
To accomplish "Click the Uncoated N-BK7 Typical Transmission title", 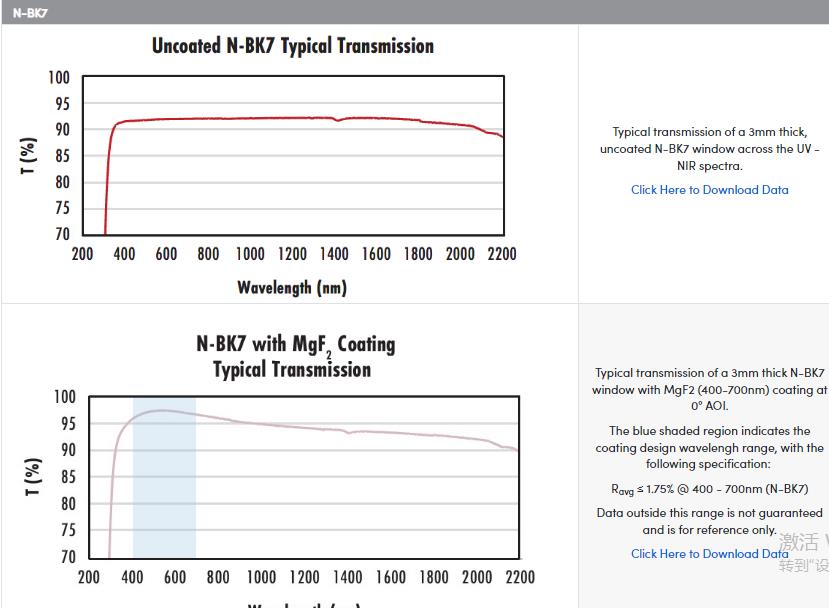I will pos(292,46).
